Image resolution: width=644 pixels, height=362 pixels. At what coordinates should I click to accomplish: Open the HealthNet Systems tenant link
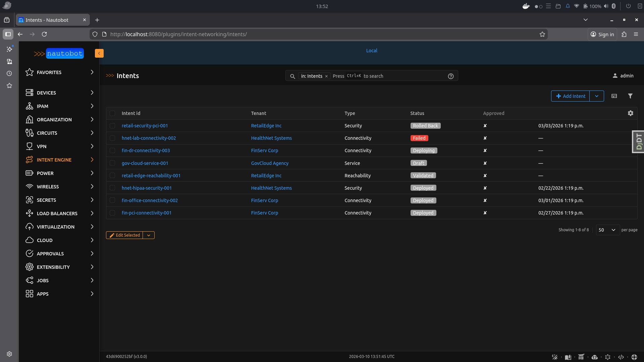pos(271,138)
